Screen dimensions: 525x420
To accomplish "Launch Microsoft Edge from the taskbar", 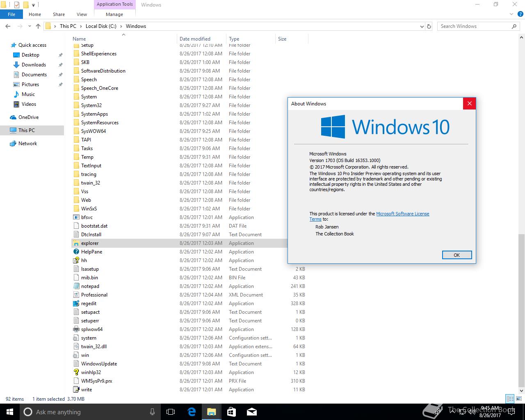I will pos(191,412).
